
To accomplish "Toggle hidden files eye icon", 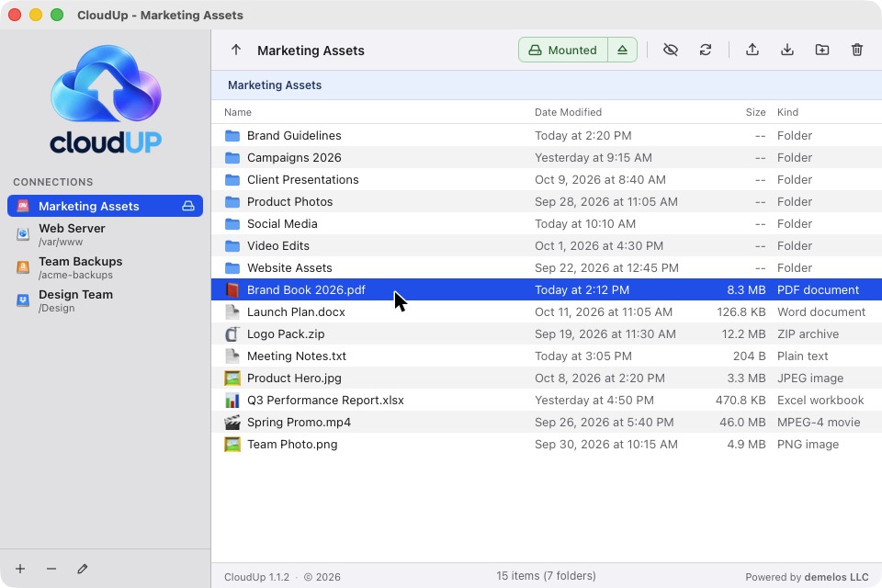I will click(x=670, y=51).
